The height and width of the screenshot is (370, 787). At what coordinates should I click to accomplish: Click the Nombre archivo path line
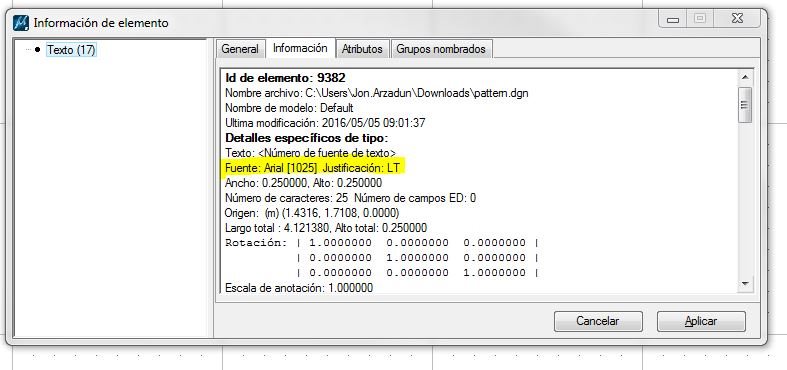[x=376, y=93]
